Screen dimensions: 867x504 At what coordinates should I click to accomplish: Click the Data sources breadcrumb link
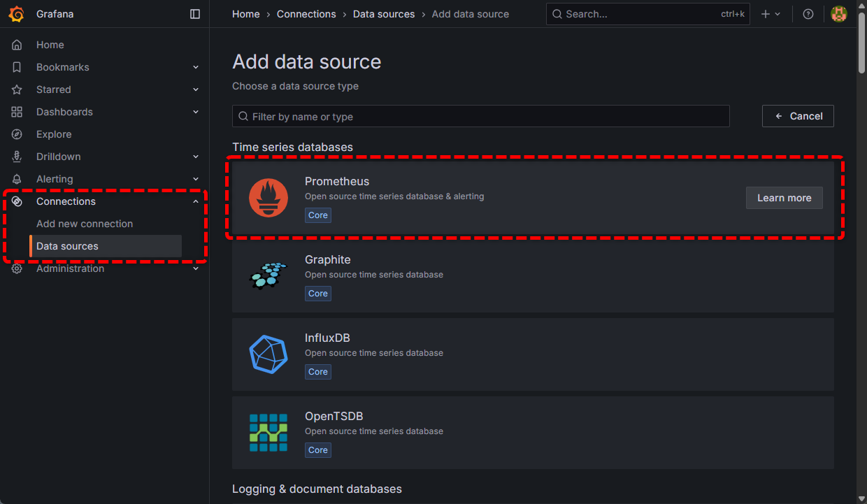tap(384, 14)
